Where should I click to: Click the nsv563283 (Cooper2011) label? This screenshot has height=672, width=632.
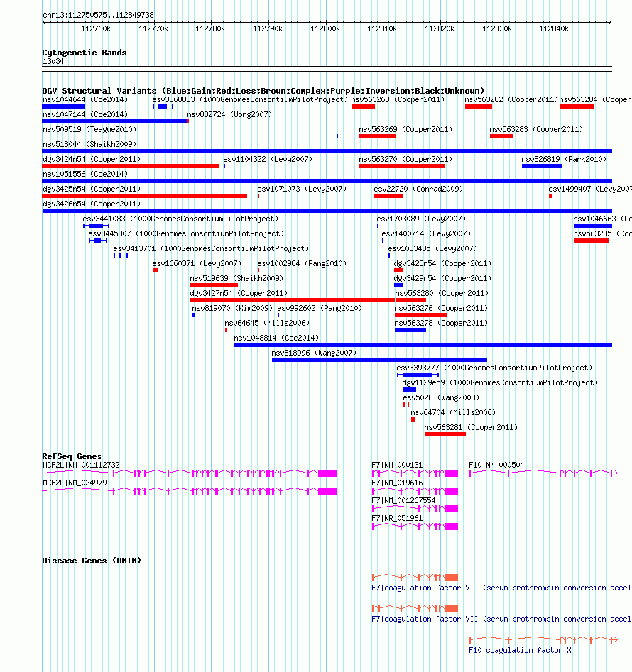(x=536, y=129)
